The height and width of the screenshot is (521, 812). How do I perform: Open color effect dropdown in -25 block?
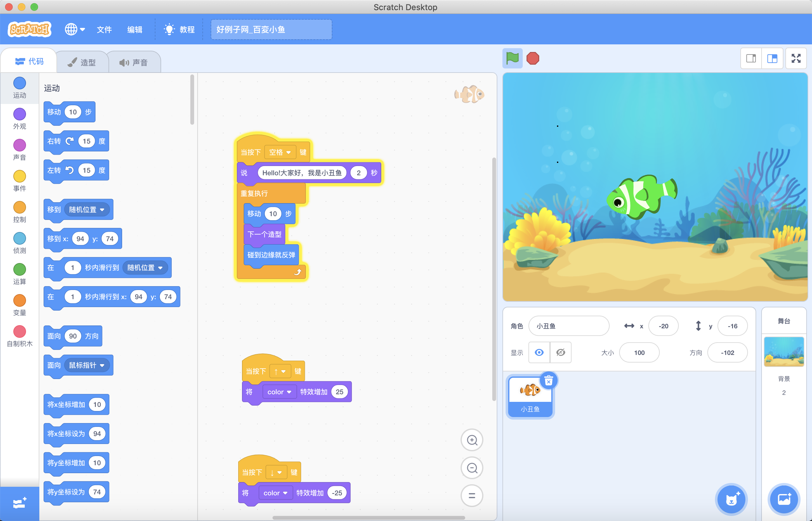276,493
